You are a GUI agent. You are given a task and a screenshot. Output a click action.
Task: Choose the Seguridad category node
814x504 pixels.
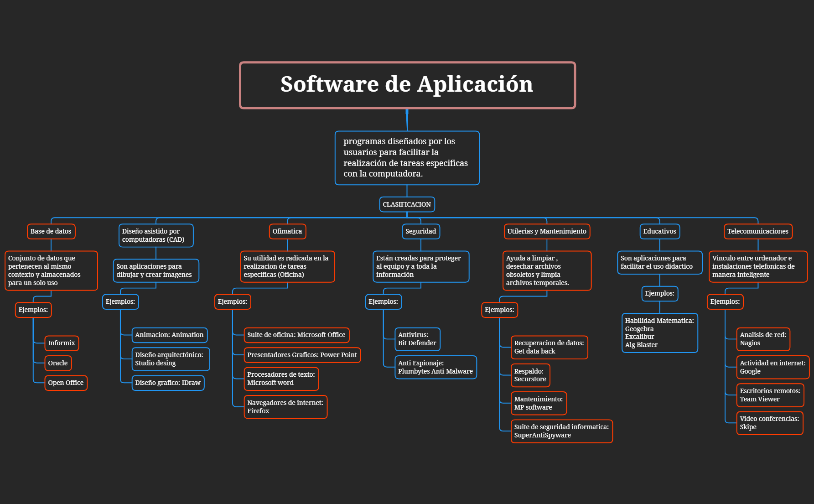420,231
